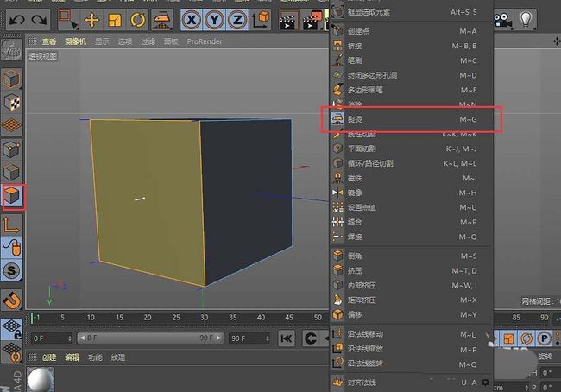Open the camera object dropdown in the toolbar

pos(502,20)
